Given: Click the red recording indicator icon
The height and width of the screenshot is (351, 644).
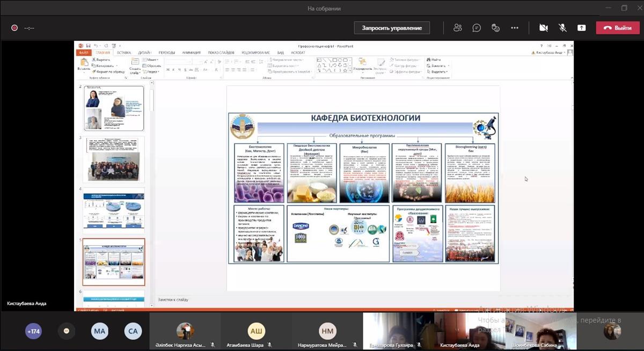Looking at the screenshot, I should click(x=14, y=28).
